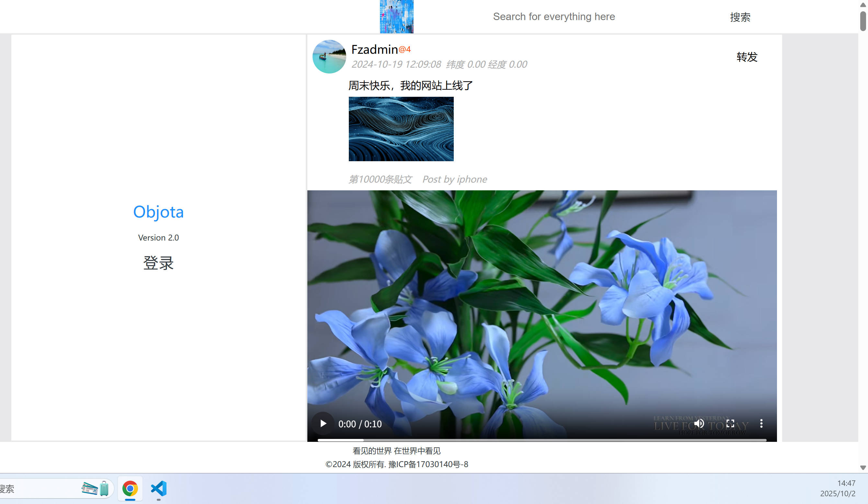Switch to Visual Studio Code in taskbar

[159, 488]
